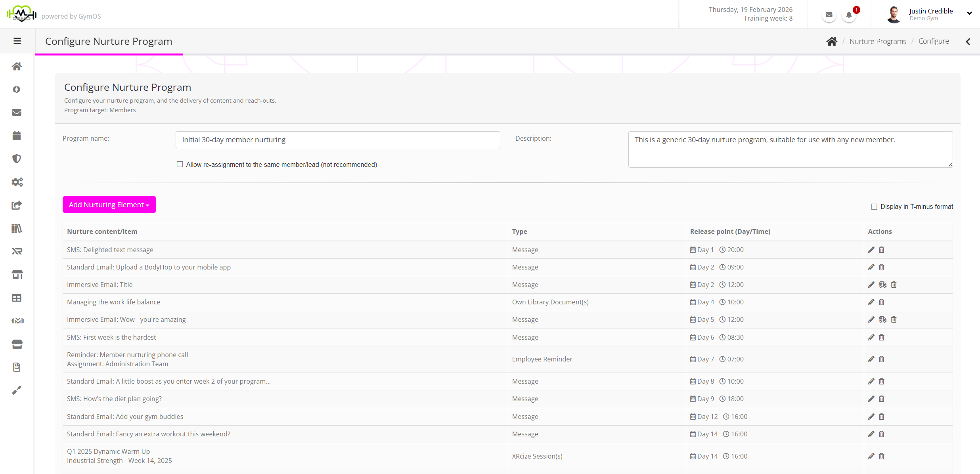Toggle Display in T-minus format checkbox
The width and height of the screenshot is (980, 474).
click(874, 206)
